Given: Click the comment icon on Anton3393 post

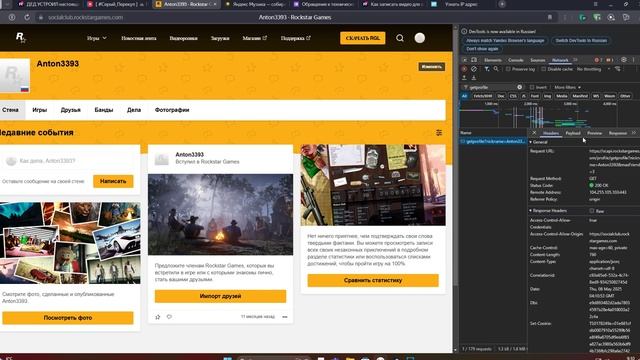Looking at the screenshot, I should [x=169, y=317].
